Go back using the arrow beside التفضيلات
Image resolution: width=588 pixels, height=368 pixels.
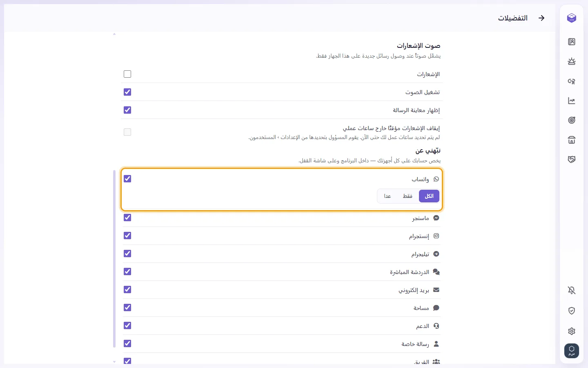point(541,18)
